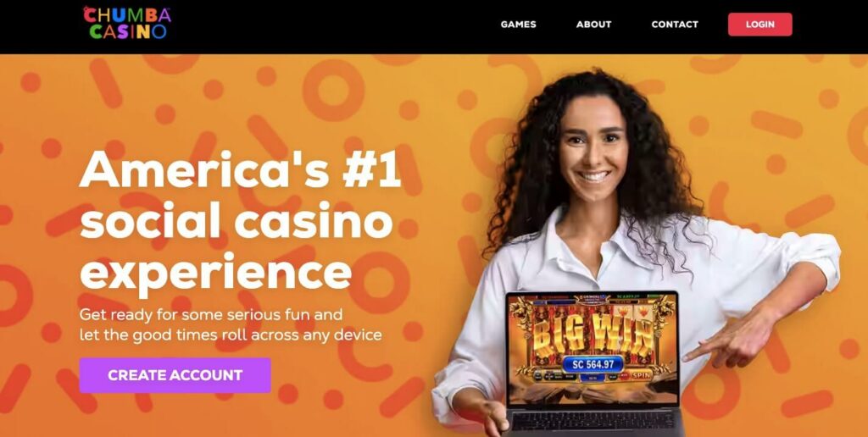
Task: Click the blue bet button below win amount
Action: pyautogui.click(x=593, y=378)
